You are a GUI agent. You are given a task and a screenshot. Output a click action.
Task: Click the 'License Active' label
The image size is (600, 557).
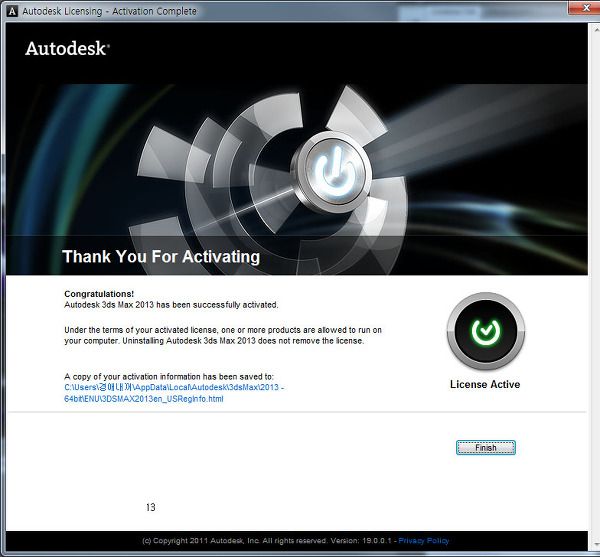point(485,384)
